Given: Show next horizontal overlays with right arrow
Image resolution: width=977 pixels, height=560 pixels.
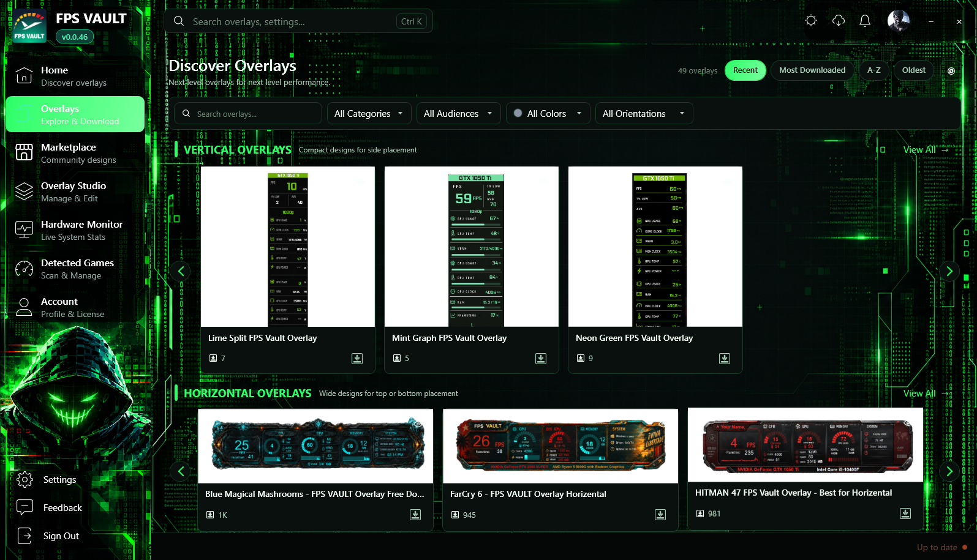Looking at the screenshot, I should (x=949, y=471).
